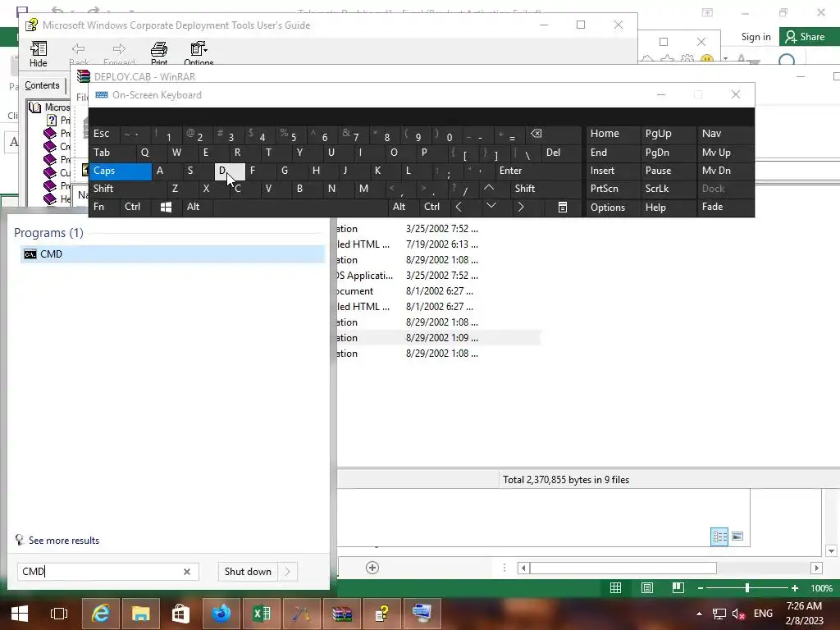This screenshot has height=630, width=840.
Task: Show hidden tray icons arrow
Action: click(x=699, y=614)
